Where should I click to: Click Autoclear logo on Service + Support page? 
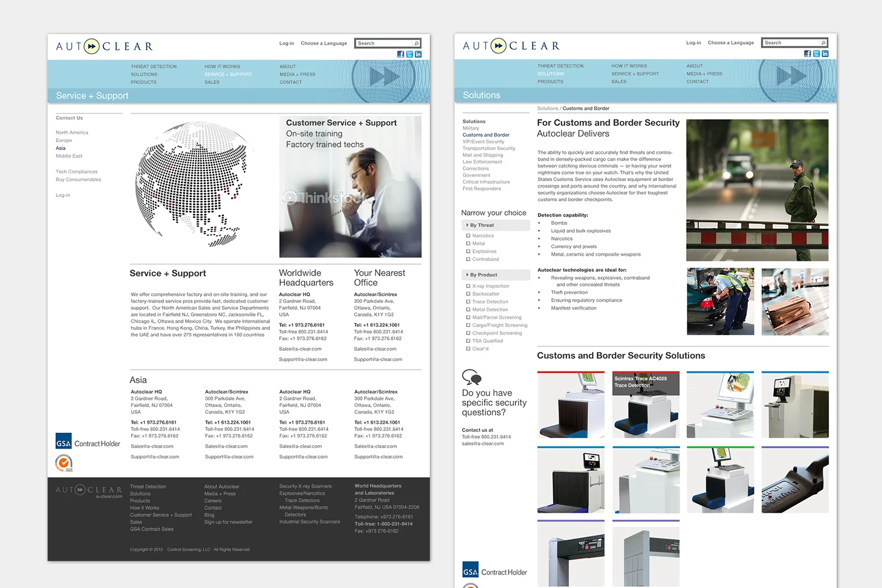tap(104, 46)
